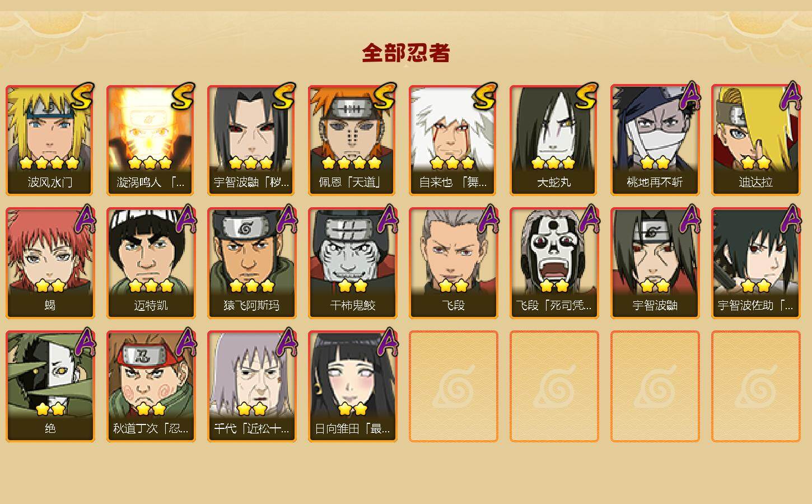
Task: Open the 宇智波佐助 ninja card
Action: pyautogui.click(x=756, y=263)
